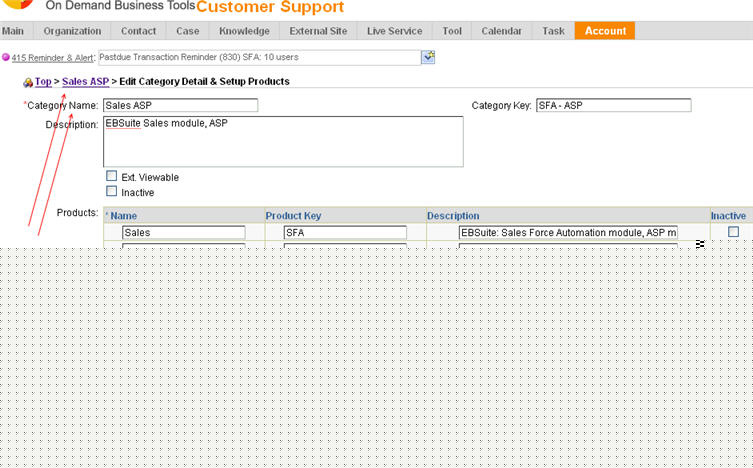Click the pink reminder alert bullet icon
The height and width of the screenshot is (468, 753).
(6, 58)
